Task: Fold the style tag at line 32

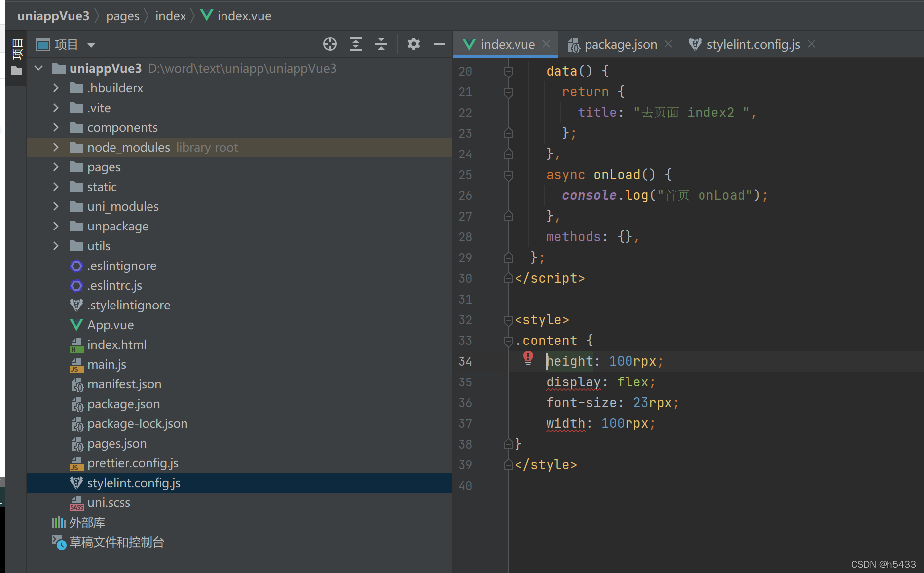Action: (x=509, y=320)
